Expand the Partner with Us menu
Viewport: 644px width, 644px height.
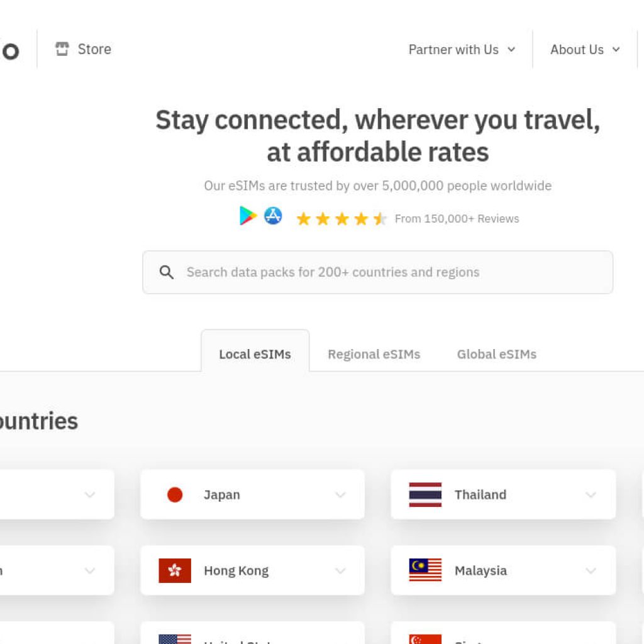click(x=462, y=50)
